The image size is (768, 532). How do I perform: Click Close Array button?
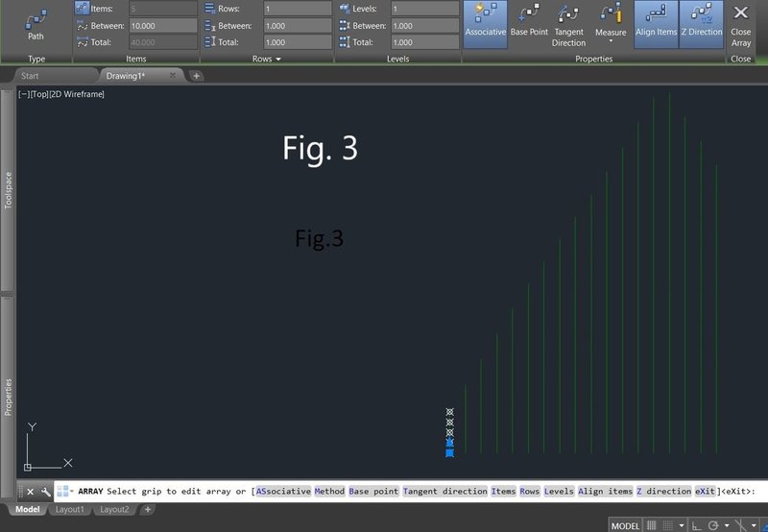pyautogui.click(x=740, y=25)
